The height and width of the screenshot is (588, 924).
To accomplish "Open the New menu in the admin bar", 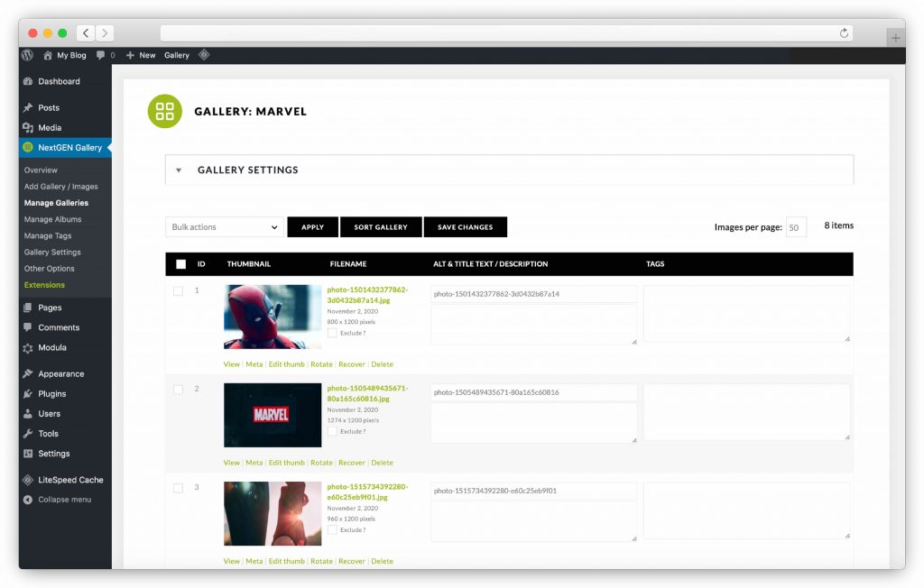I will (x=141, y=55).
